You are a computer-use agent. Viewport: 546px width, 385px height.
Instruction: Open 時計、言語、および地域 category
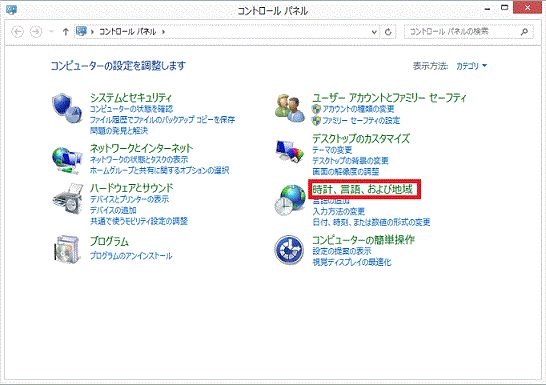[x=362, y=189]
